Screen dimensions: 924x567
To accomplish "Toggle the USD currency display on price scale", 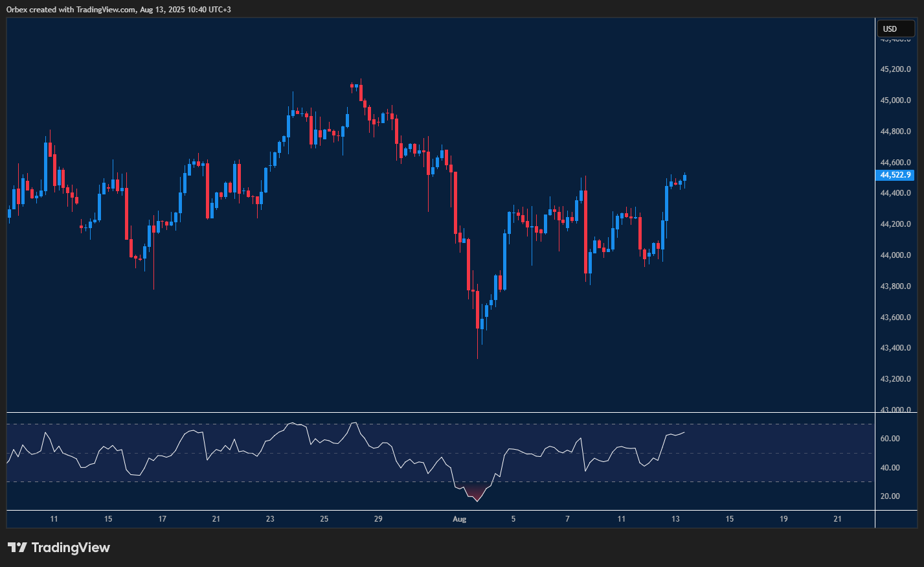I will click(x=896, y=29).
